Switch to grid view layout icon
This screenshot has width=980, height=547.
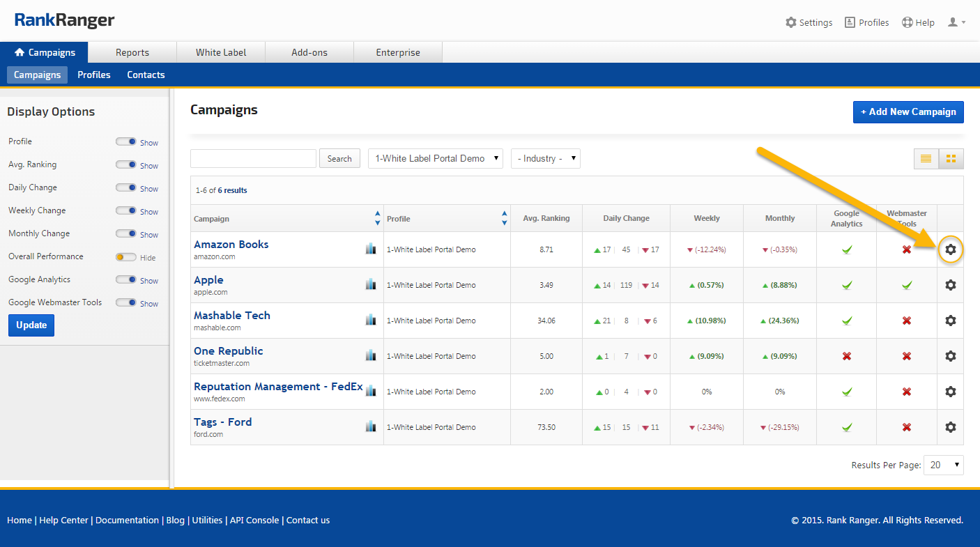[x=951, y=159]
